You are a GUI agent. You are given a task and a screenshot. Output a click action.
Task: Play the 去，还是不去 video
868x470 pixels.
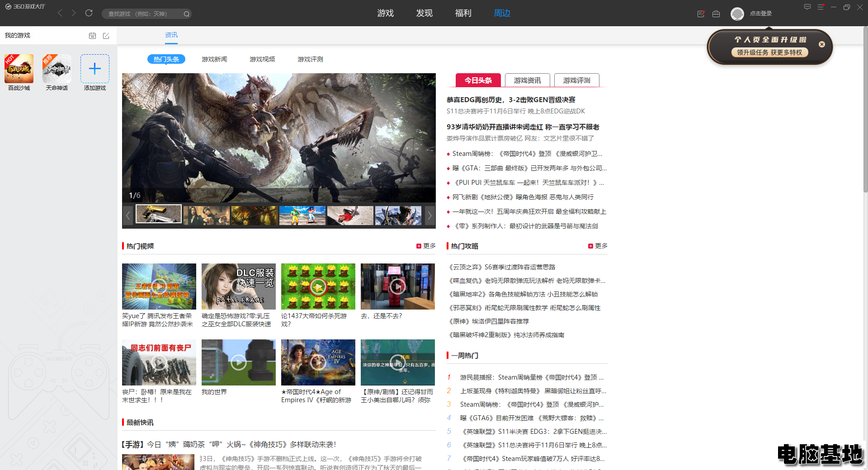point(398,287)
